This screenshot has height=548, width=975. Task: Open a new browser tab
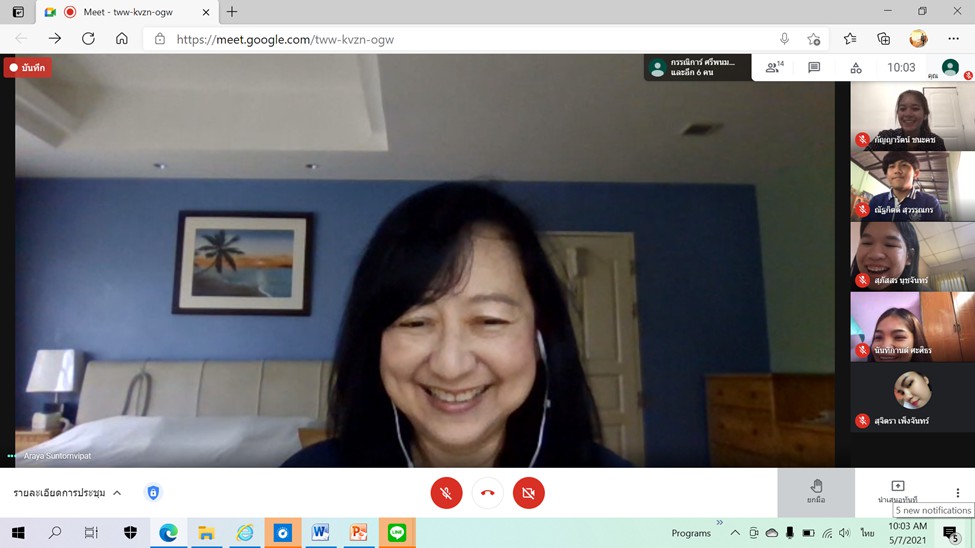point(232,12)
